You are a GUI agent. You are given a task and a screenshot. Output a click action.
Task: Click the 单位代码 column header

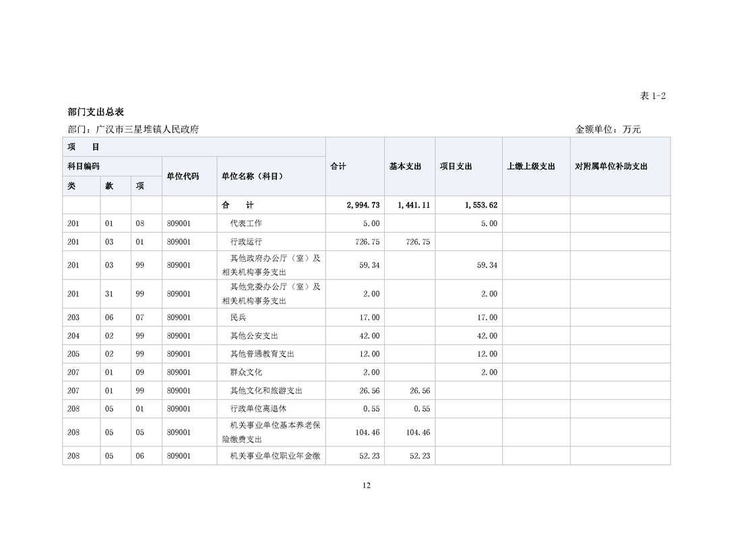189,176
